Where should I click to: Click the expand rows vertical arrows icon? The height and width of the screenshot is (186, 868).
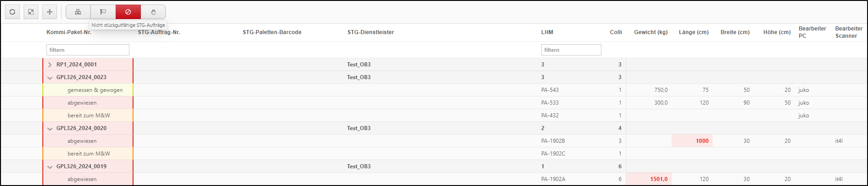(50, 12)
